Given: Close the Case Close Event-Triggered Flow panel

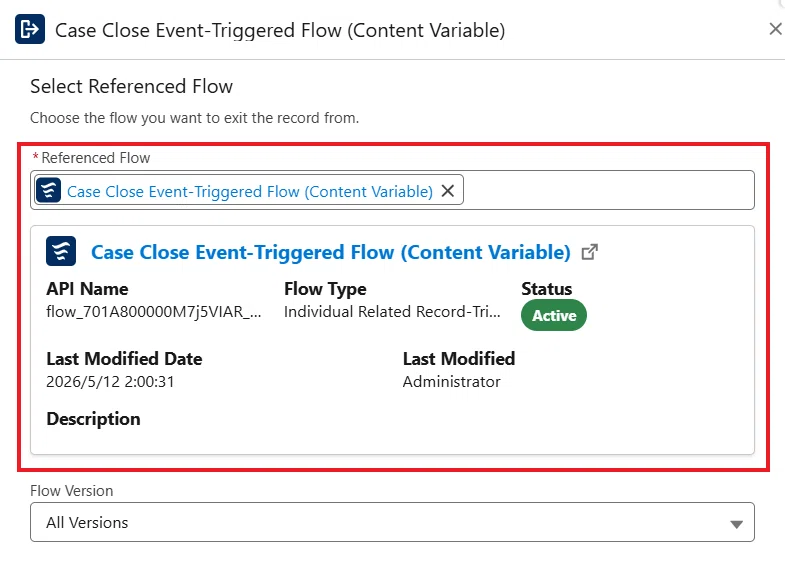Looking at the screenshot, I should (x=775, y=29).
